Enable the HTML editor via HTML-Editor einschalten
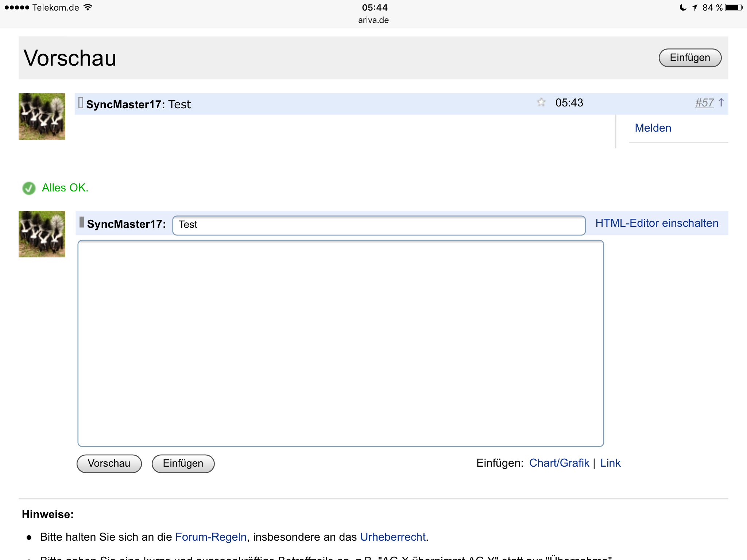The width and height of the screenshot is (747, 560). 657,223
